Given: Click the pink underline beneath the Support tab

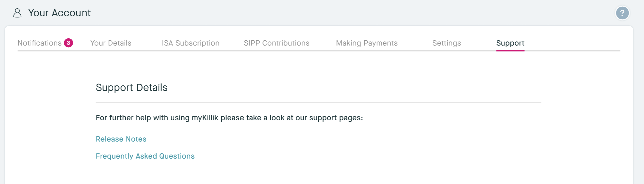Looking at the screenshot, I should click(x=510, y=51).
